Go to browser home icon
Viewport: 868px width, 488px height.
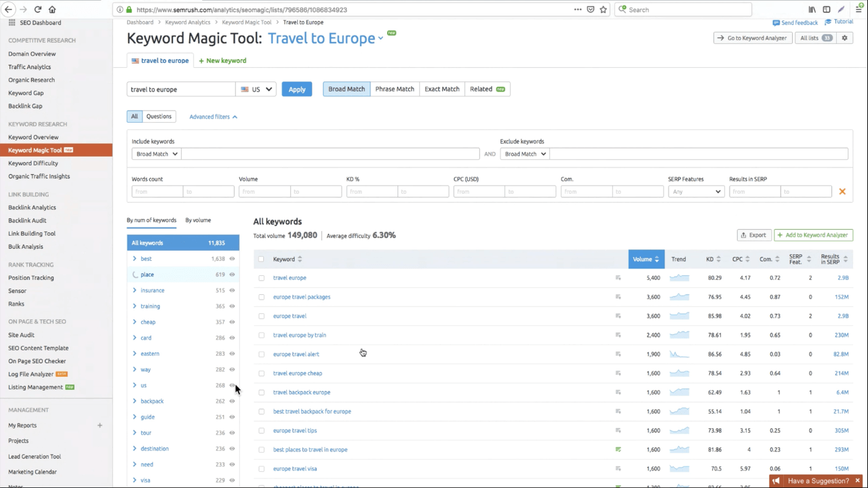click(x=52, y=9)
